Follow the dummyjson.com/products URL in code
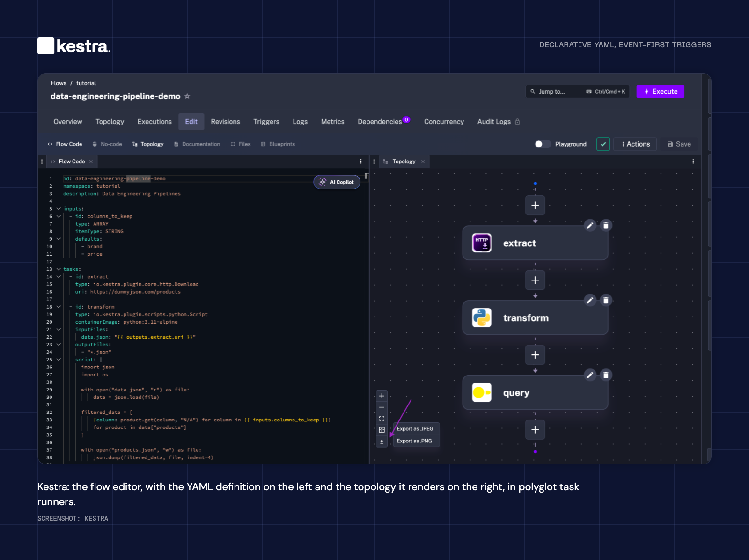749x560 pixels. pos(135,292)
